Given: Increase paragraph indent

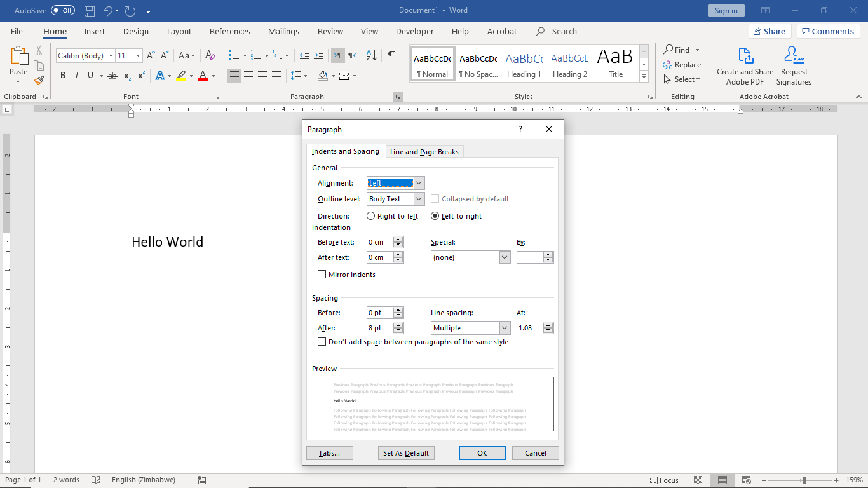Looking at the screenshot, I should [318, 56].
